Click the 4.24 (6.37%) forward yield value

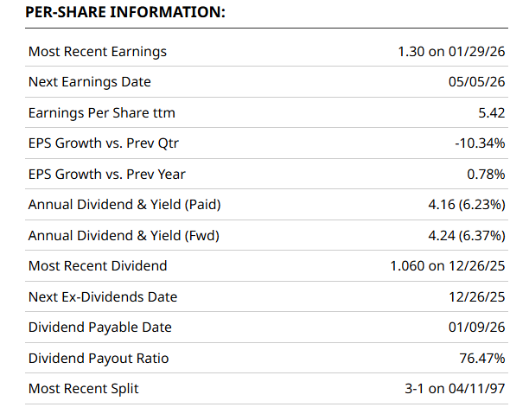click(x=459, y=235)
